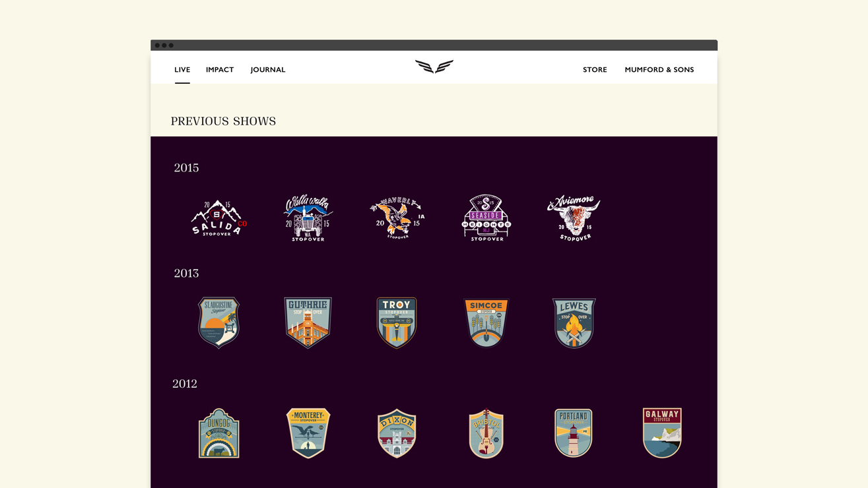
Task: Open the Salida 2015 Stopover badge
Action: [x=218, y=218]
